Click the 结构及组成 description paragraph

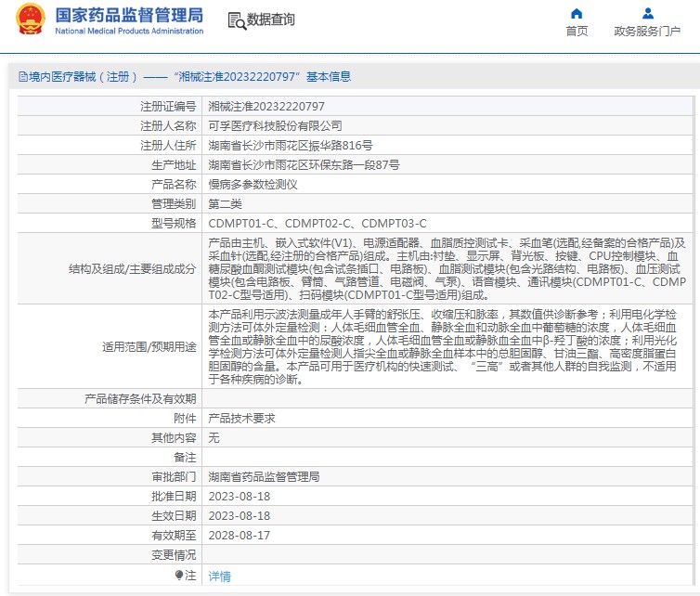[447, 269]
